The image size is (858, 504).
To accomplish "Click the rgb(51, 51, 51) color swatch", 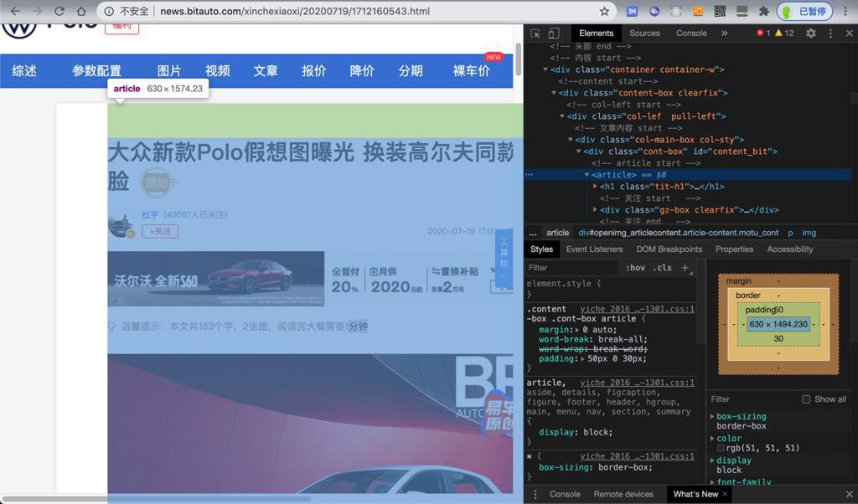I will click(721, 448).
